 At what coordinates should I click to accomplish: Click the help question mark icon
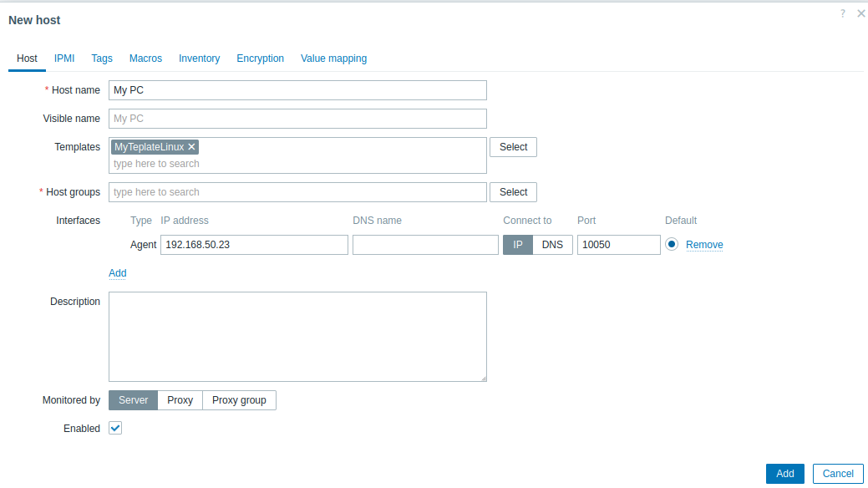[843, 13]
